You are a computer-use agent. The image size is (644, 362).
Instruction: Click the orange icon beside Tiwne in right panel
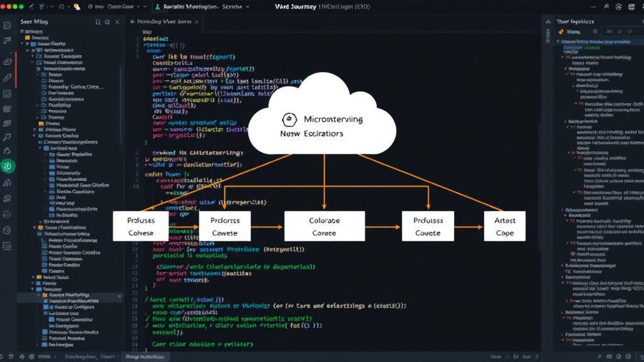coord(561,31)
